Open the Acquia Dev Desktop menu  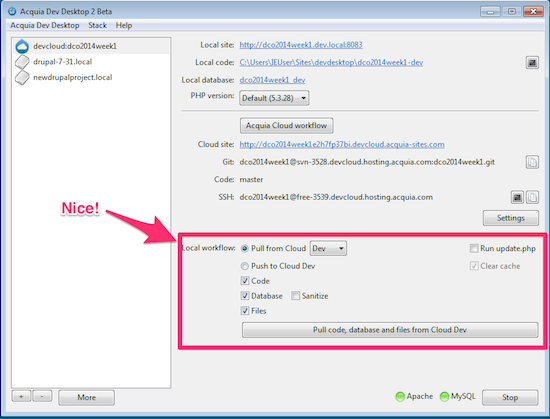point(45,25)
